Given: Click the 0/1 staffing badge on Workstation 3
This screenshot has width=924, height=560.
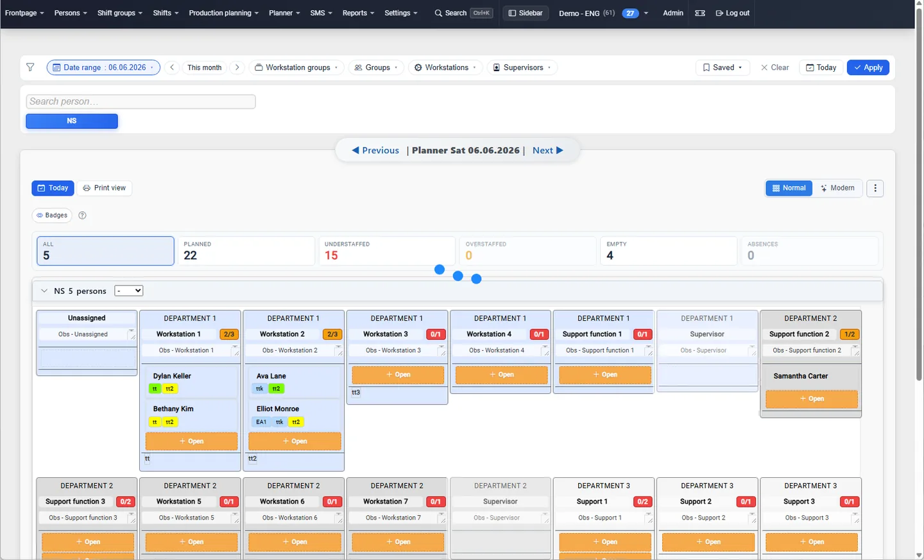Looking at the screenshot, I should click(x=436, y=334).
